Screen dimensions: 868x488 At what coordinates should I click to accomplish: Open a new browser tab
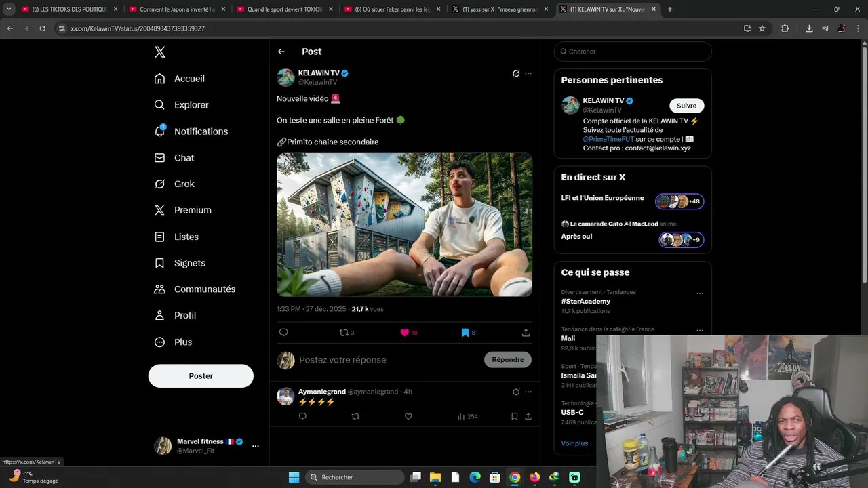(x=670, y=9)
